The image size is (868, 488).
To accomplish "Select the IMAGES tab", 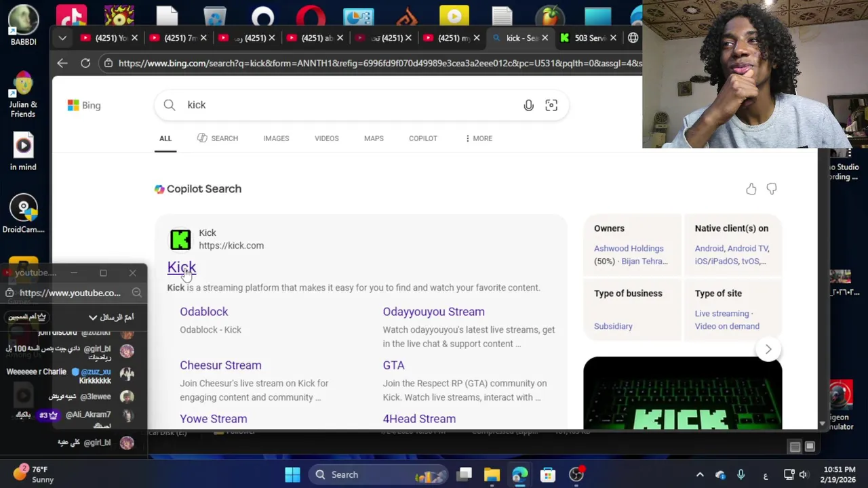I will 276,138.
